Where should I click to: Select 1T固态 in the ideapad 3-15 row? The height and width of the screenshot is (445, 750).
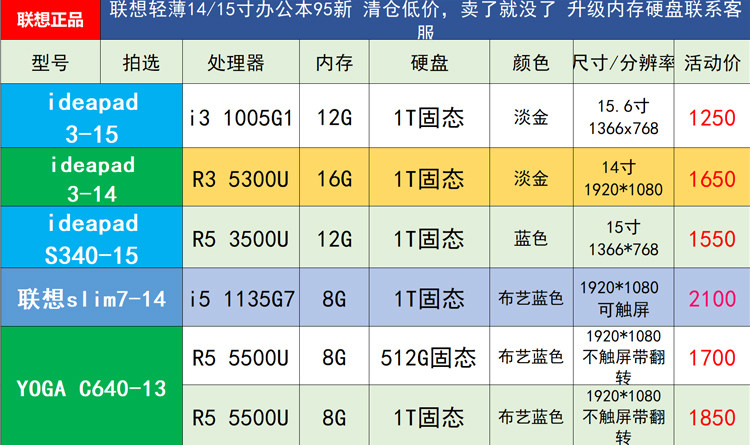[430, 116]
